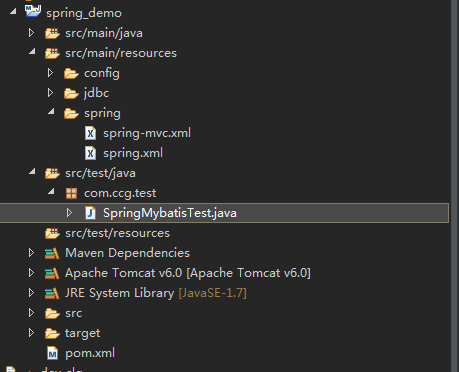459x372 pixels.
Task: Expand the src/main/java folder
Action: point(31,33)
